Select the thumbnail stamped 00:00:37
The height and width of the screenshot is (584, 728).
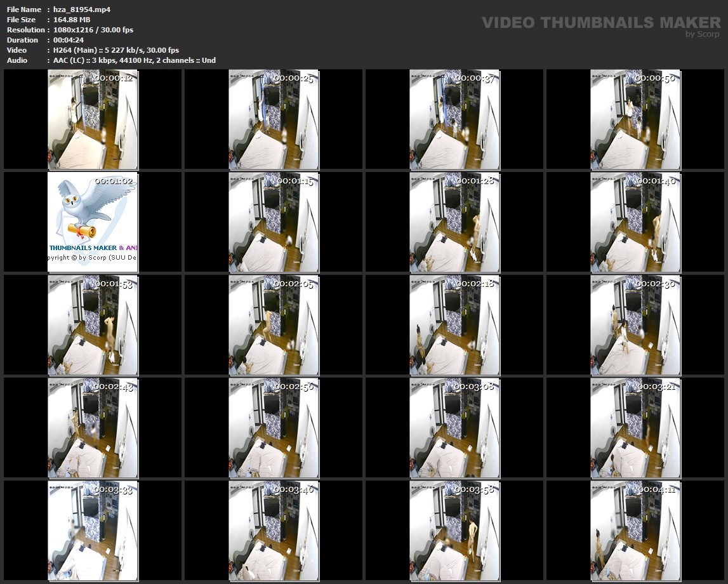(454, 119)
